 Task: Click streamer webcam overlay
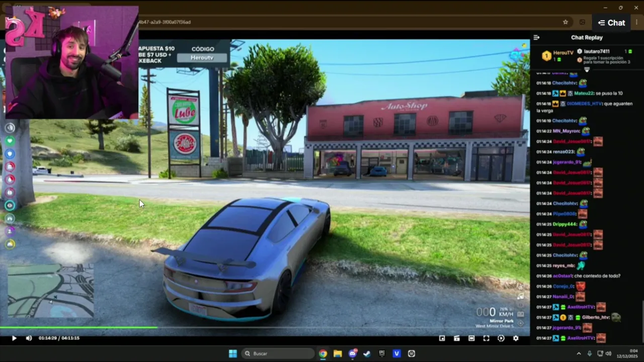[x=71, y=62]
